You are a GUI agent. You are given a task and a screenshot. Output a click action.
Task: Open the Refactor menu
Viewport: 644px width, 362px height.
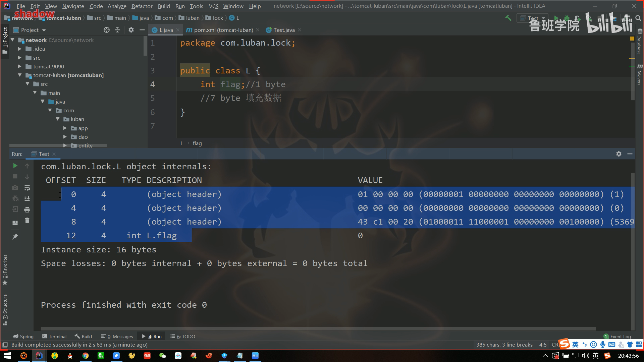142,6
